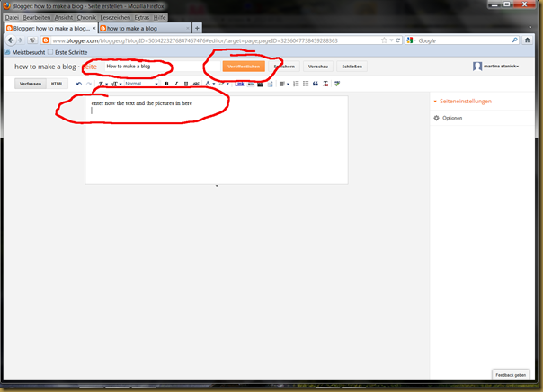Viewport: 543px width, 392px height.
Task: Open the text background color picker
Action: coord(223,84)
